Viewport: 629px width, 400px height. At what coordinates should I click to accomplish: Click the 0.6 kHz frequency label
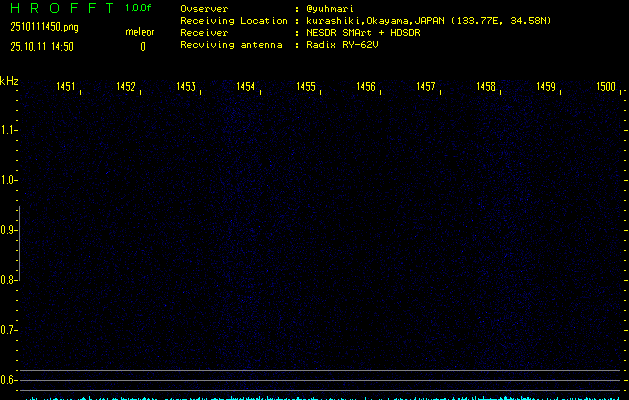point(7,380)
